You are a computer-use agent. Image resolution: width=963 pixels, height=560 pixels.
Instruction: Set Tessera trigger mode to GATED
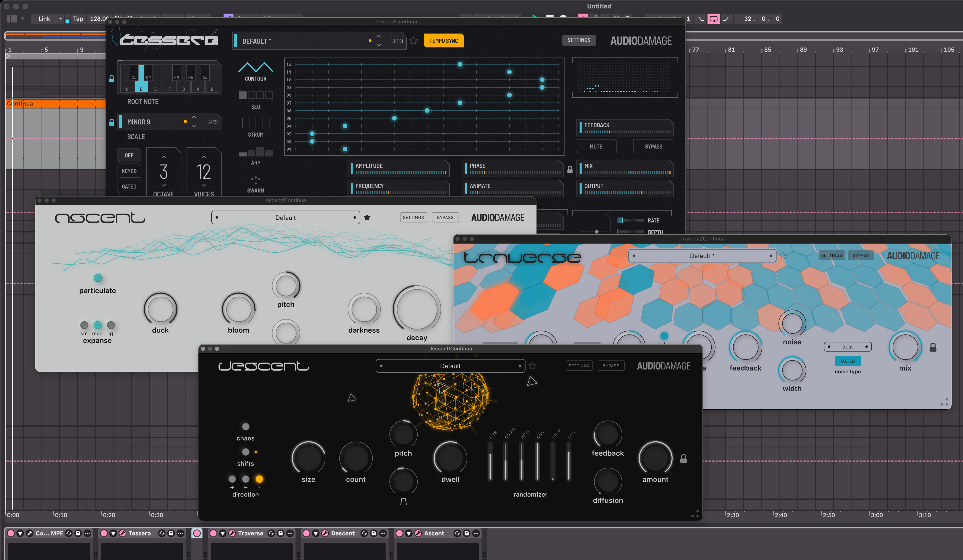(129, 186)
